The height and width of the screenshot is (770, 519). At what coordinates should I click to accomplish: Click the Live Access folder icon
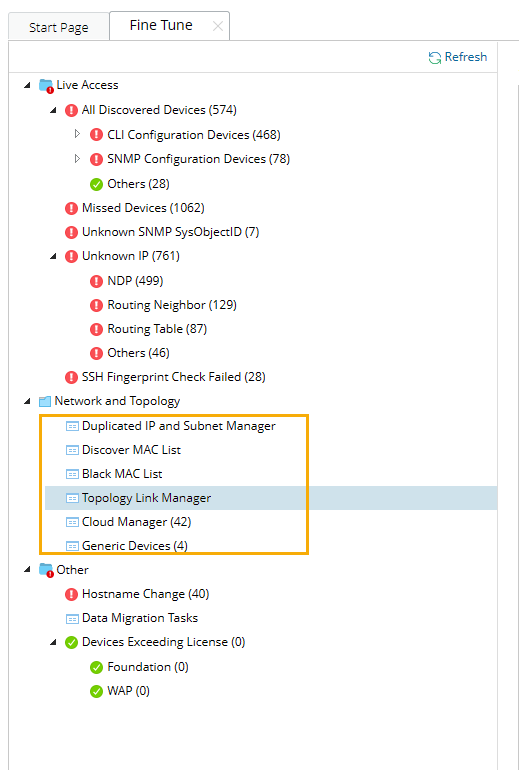(46, 85)
